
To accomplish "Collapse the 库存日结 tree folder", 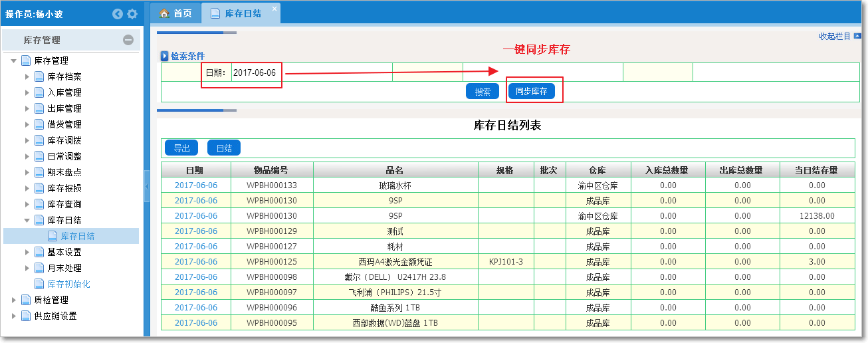I will pos(27,220).
